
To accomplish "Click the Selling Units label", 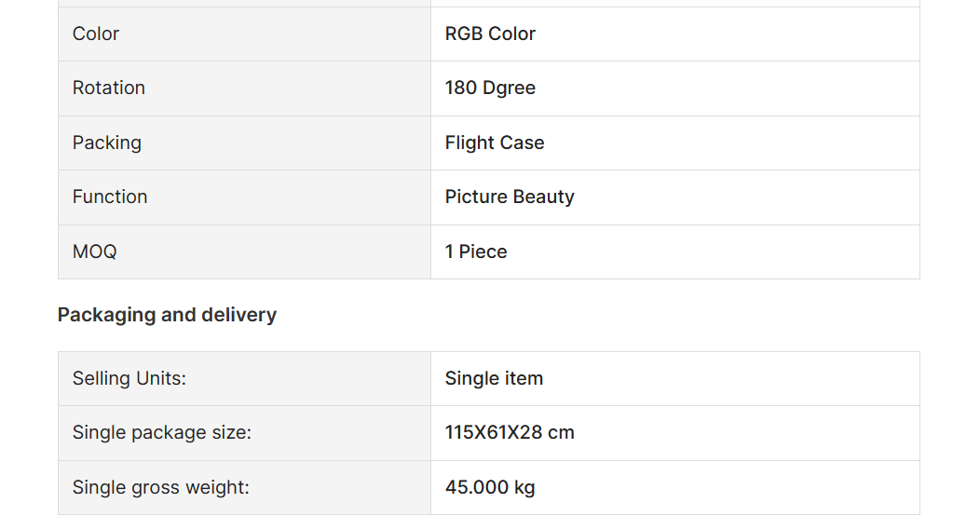I will 129,379.
